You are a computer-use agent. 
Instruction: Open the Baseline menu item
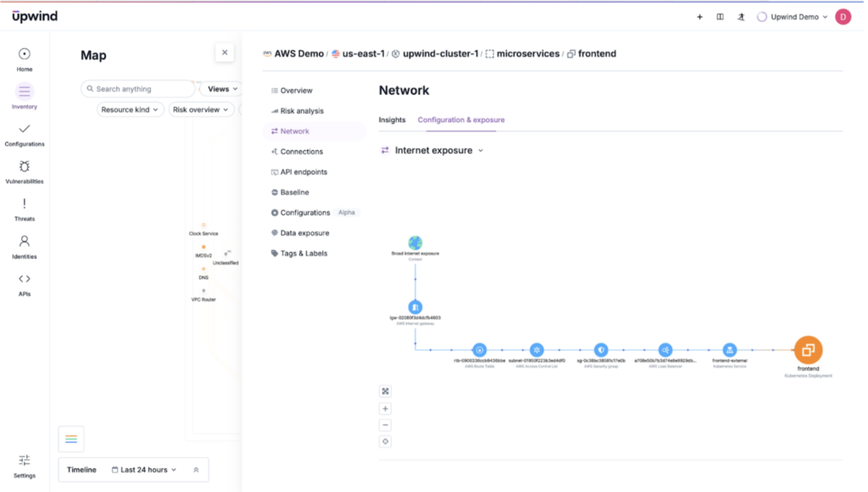tap(314, 193)
